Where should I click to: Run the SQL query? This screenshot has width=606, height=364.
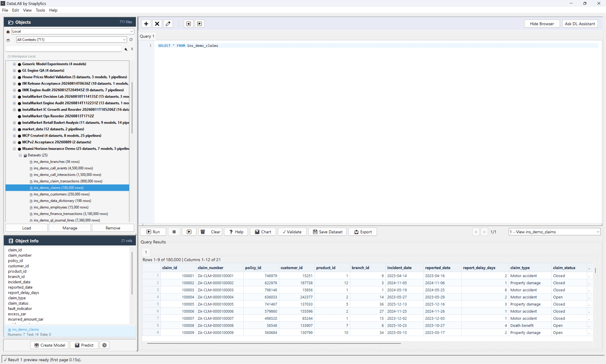153,232
